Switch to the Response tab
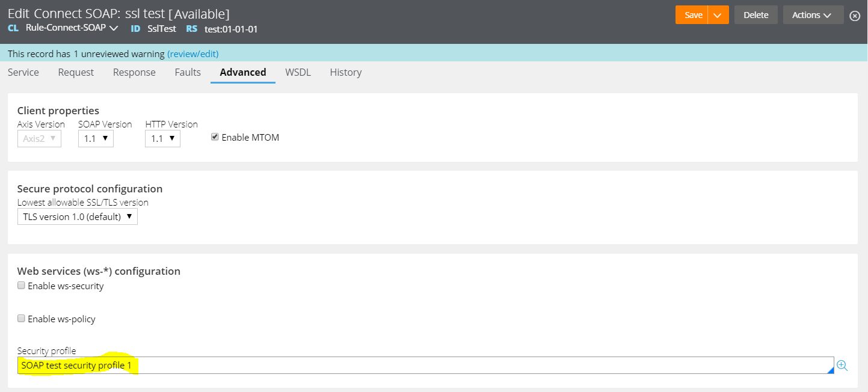Screen dimensions: 868x392 (134, 72)
